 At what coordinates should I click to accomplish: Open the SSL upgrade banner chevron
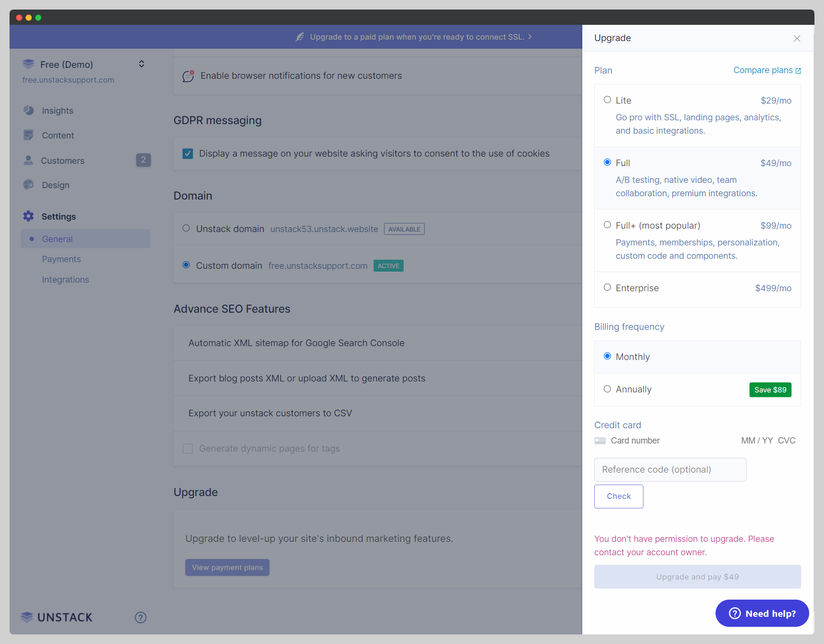529,37
